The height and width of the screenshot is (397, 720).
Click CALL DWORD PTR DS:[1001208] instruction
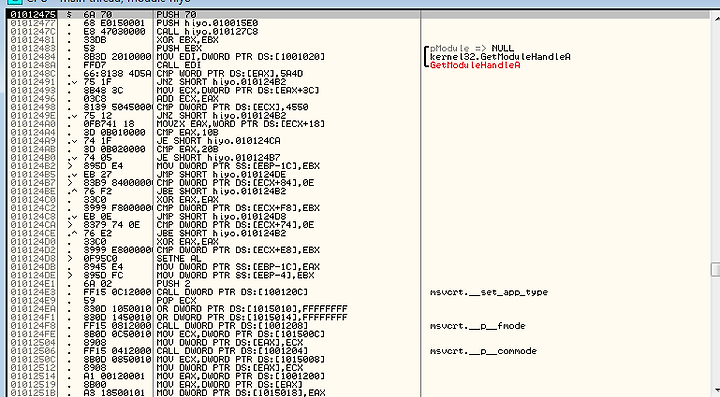click(232, 325)
